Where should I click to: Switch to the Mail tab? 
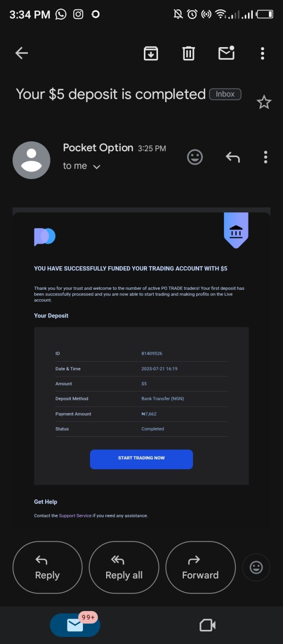coord(75,625)
